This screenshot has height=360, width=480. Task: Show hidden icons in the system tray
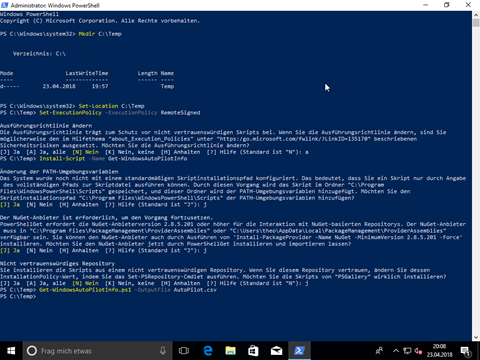396,351
